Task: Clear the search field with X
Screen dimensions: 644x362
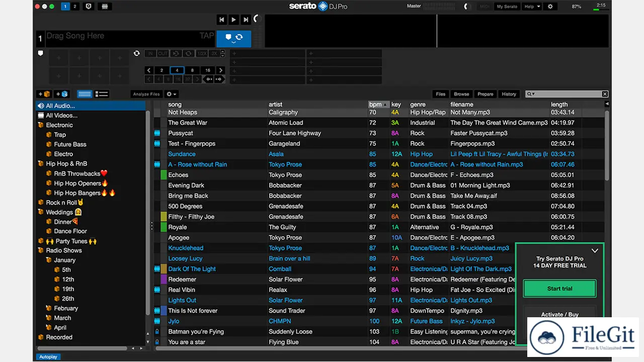Action: point(605,94)
